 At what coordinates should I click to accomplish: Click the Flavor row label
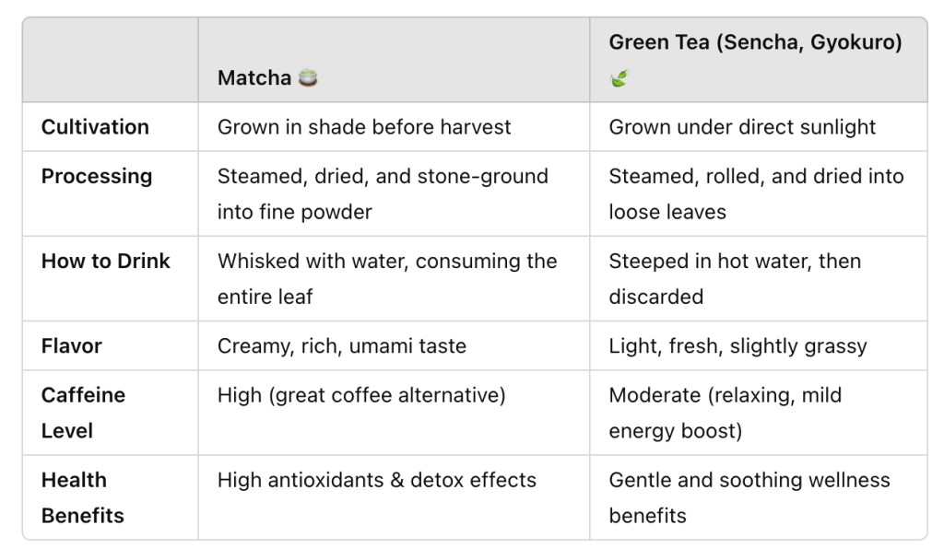pos(72,346)
